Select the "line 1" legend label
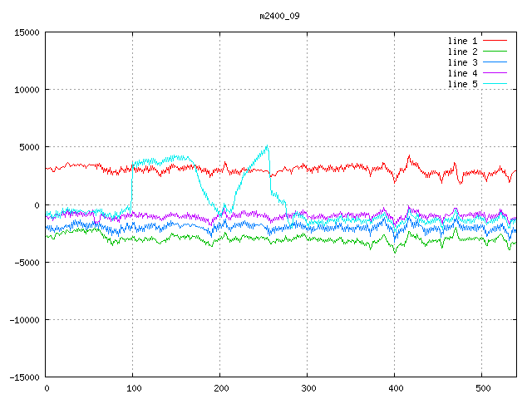Viewport: 532px width, 399px height. 463,41
